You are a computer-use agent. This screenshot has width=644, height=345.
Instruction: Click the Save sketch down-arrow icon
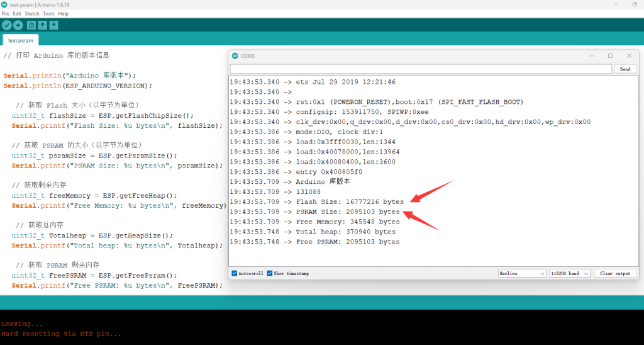click(x=53, y=25)
